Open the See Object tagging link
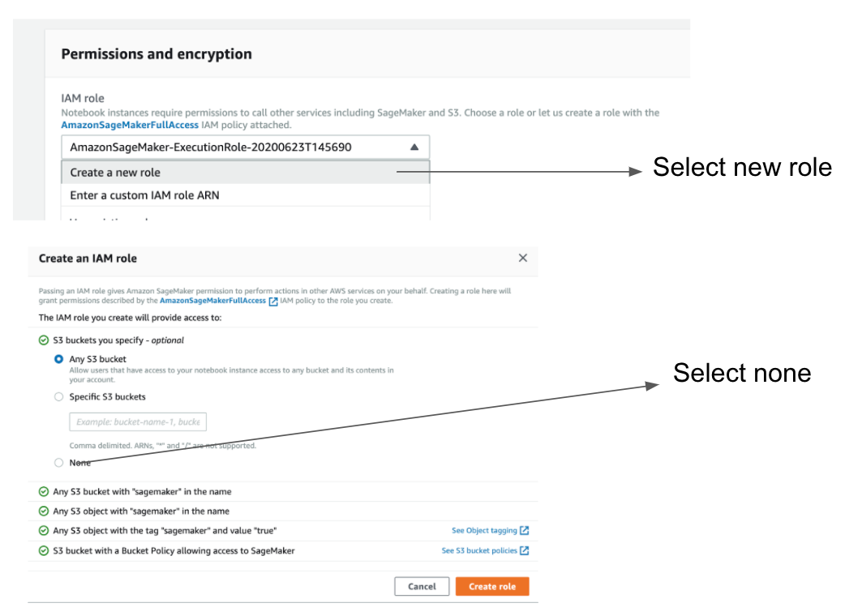845x616 pixels. coord(484,531)
